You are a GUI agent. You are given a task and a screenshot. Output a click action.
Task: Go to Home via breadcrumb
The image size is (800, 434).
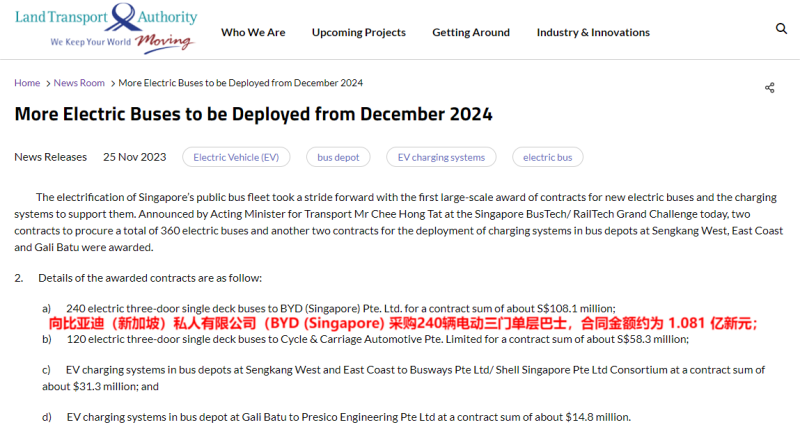click(27, 83)
